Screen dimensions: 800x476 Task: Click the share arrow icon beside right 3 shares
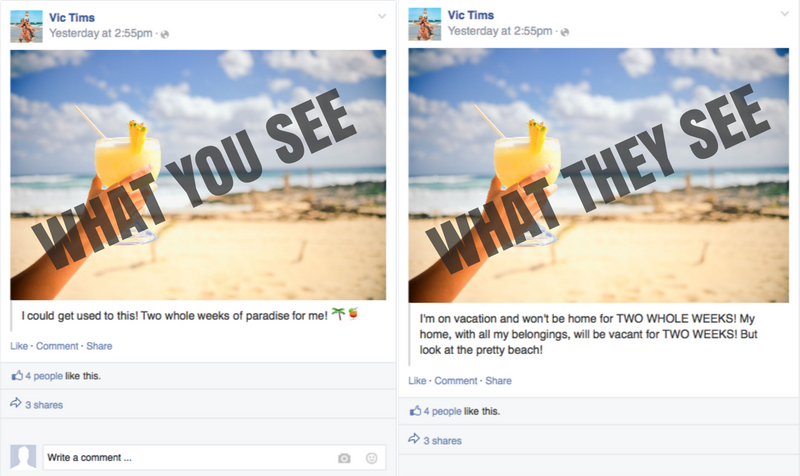tap(414, 439)
